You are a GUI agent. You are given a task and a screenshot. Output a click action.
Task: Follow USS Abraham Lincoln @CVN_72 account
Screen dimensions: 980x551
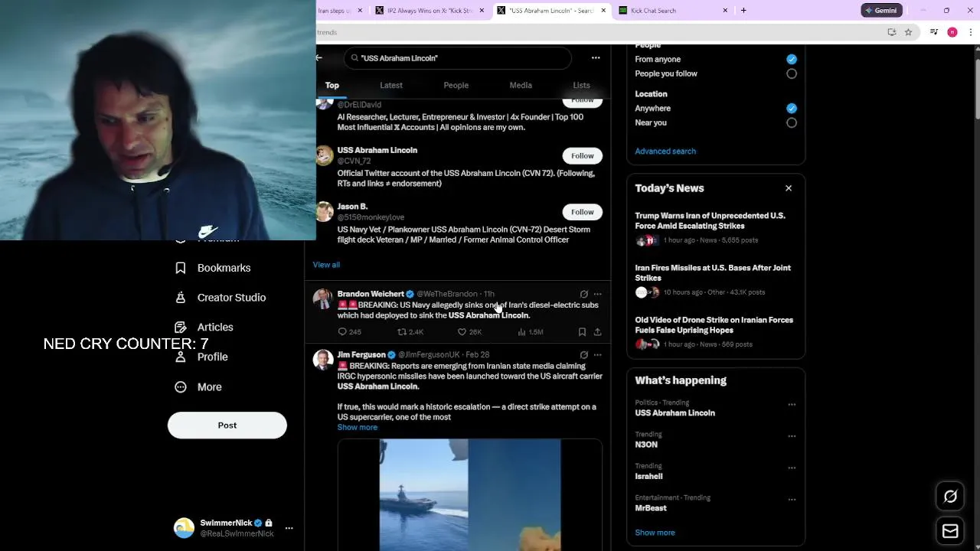(582, 156)
